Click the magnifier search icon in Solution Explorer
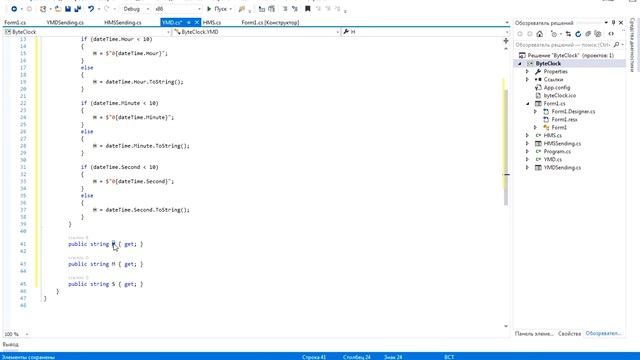This screenshot has width=640, height=360. pos(617,44)
